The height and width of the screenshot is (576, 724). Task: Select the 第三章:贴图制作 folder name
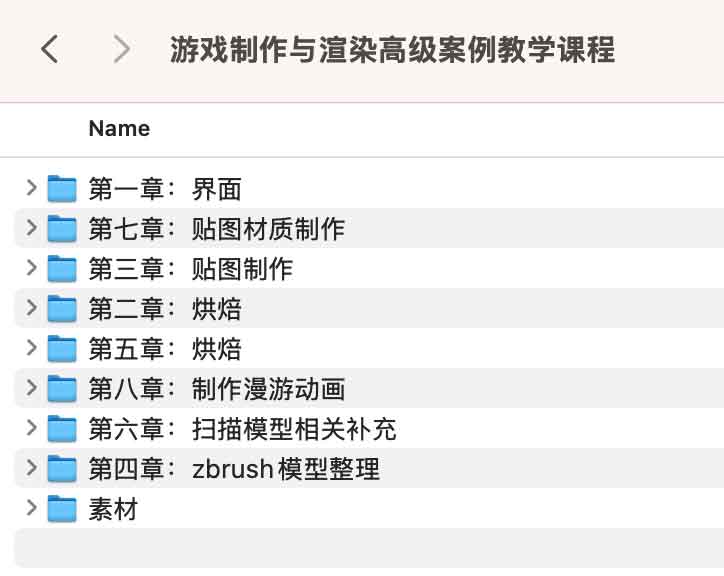190,268
